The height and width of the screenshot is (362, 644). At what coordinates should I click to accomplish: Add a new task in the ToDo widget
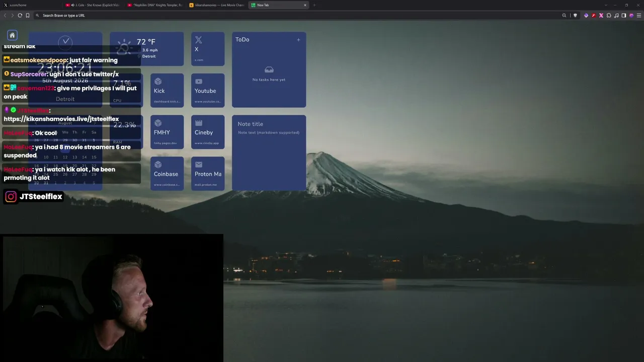click(298, 40)
